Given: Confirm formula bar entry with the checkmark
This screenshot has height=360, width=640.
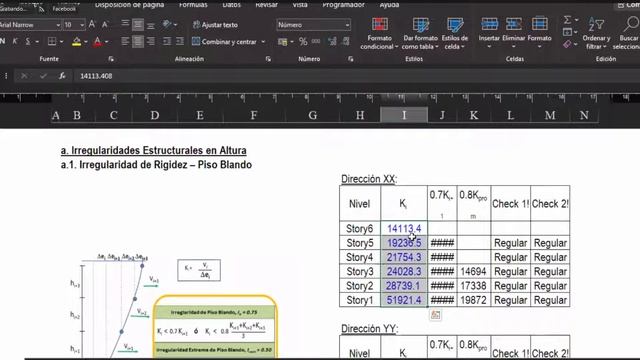Looking at the screenshot, I should [43, 76].
